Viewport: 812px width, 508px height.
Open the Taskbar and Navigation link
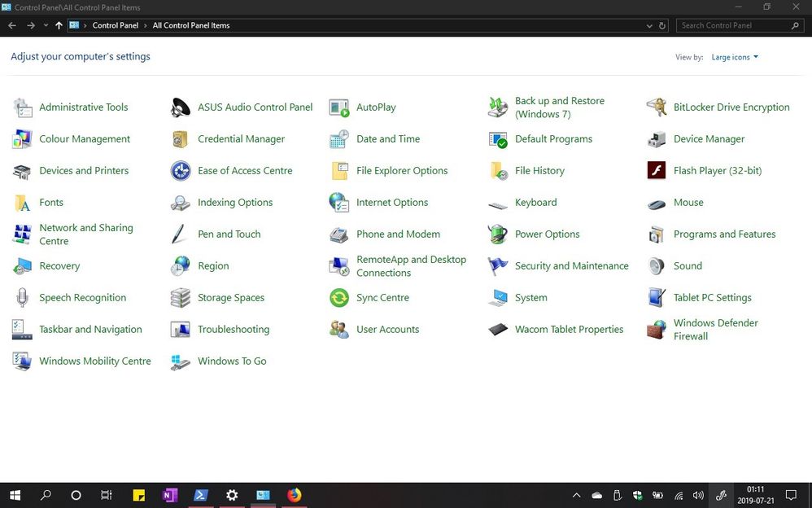pos(90,329)
